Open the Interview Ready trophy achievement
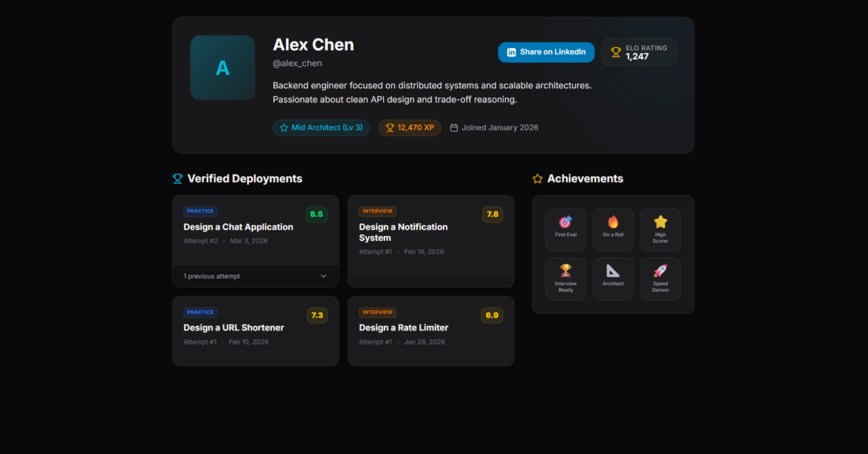The width and height of the screenshot is (868, 454). pos(566,278)
